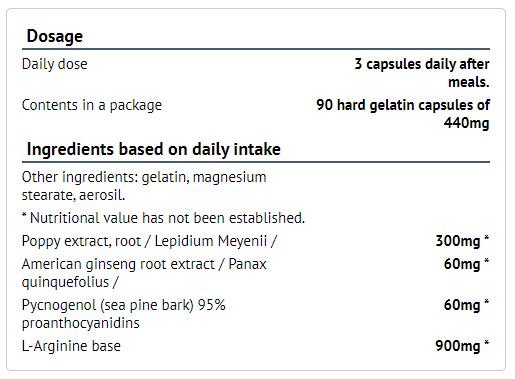
Task: Click the 60mg value for ginseng
Action: click(x=466, y=264)
